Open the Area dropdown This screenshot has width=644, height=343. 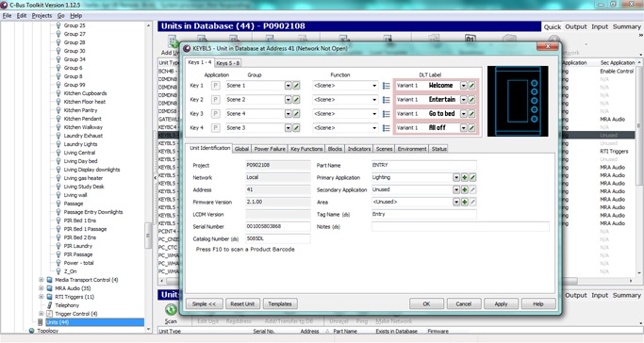click(x=456, y=203)
